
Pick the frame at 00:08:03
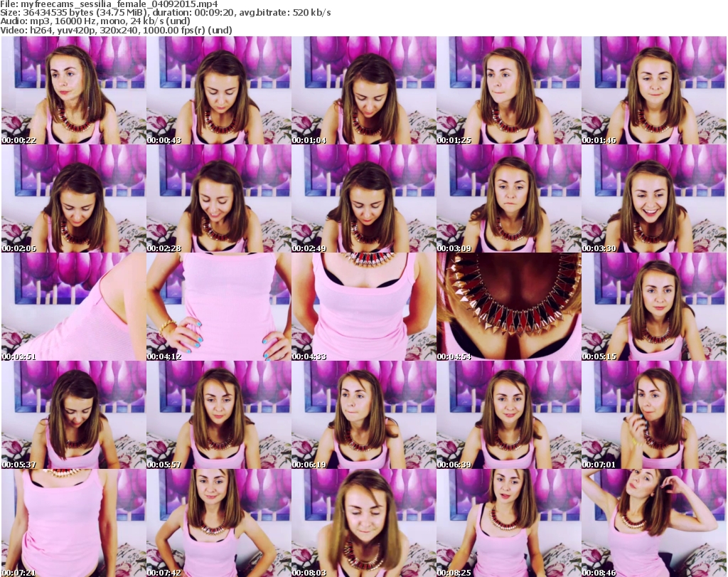click(364, 523)
